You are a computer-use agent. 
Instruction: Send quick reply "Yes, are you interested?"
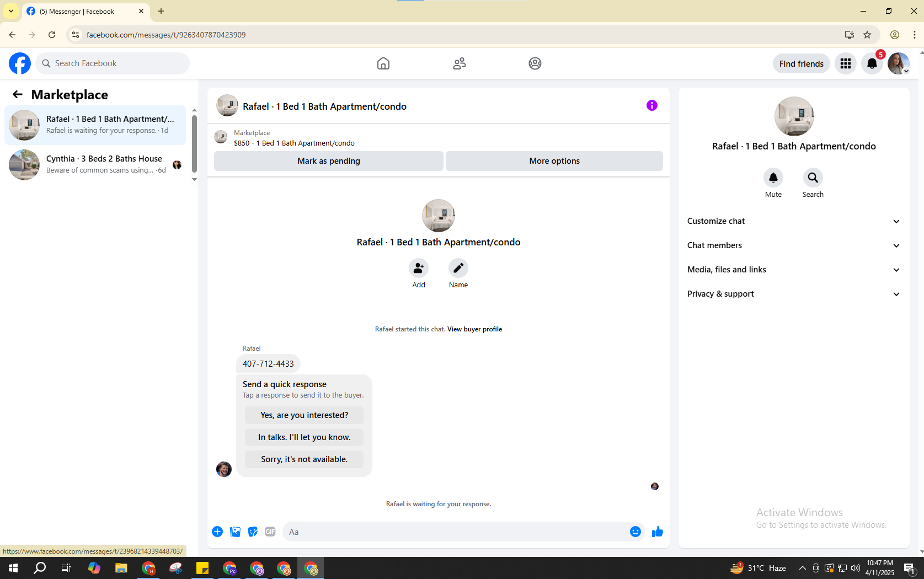pyautogui.click(x=305, y=415)
